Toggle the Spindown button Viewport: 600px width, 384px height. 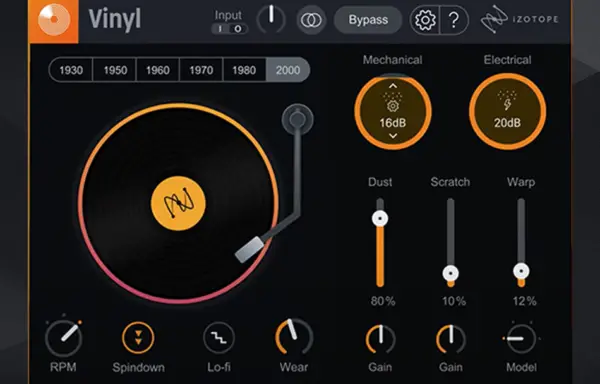(x=138, y=338)
